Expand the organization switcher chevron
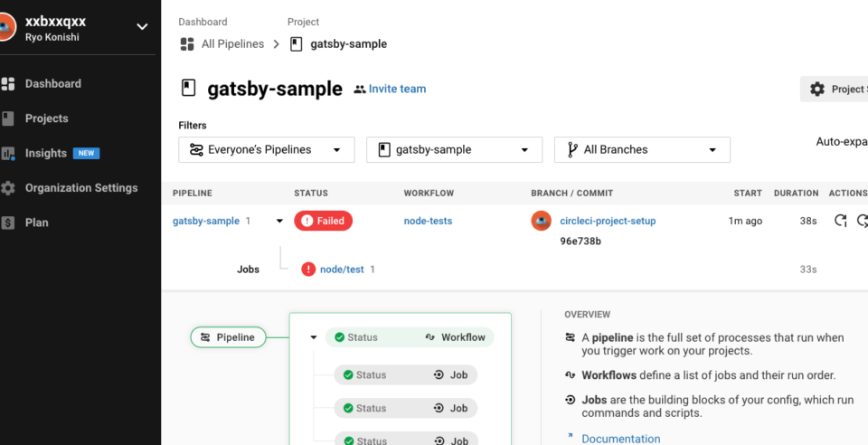The height and width of the screenshot is (445, 868). [x=142, y=26]
